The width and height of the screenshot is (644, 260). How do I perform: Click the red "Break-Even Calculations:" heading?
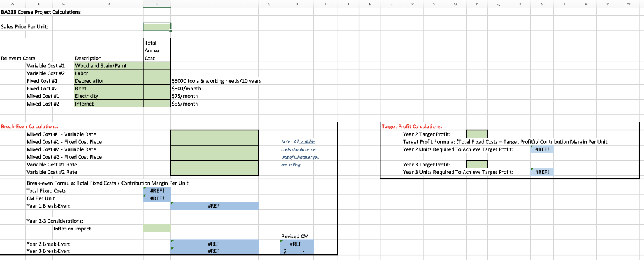pyautogui.click(x=30, y=126)
